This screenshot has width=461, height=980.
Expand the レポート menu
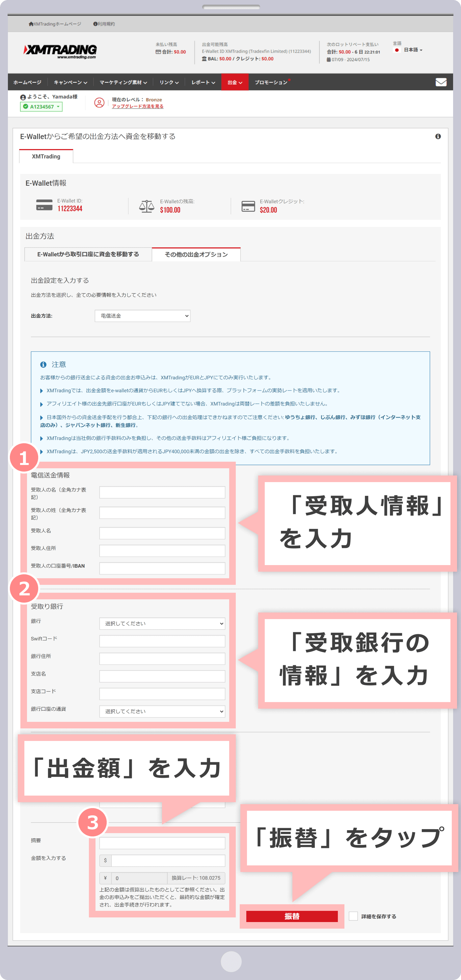203,82
